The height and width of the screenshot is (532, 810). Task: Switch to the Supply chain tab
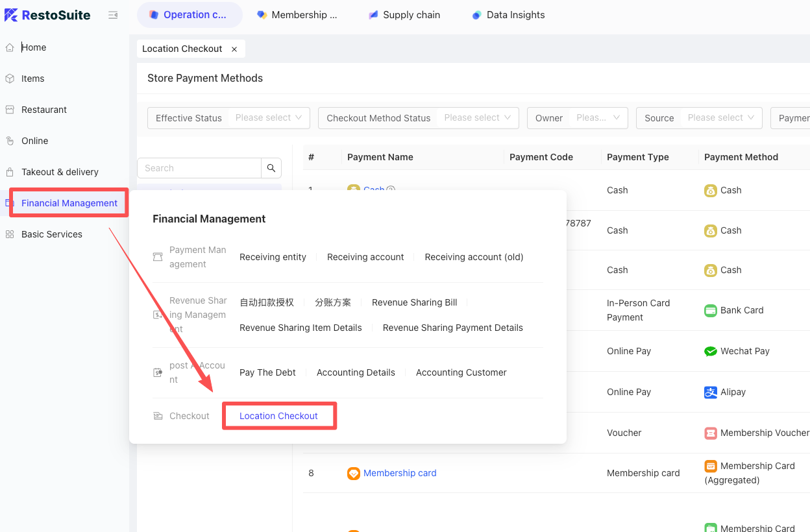click(404, 15)
